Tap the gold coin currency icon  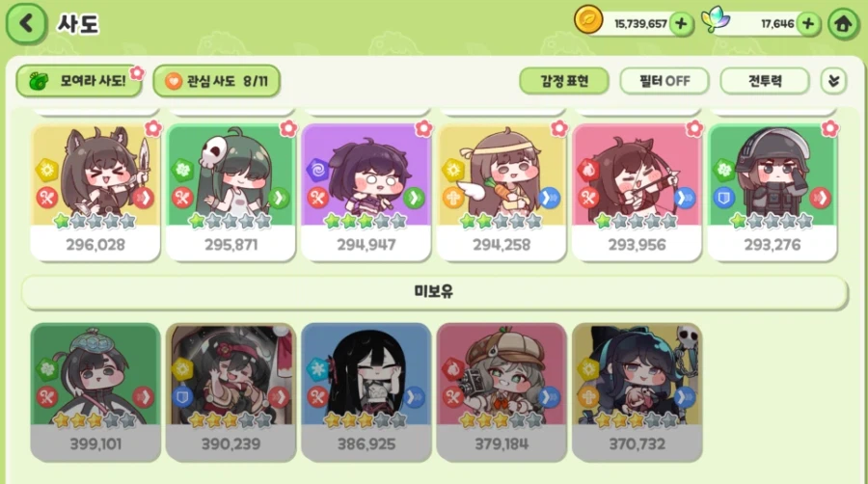tap(588, 20)
